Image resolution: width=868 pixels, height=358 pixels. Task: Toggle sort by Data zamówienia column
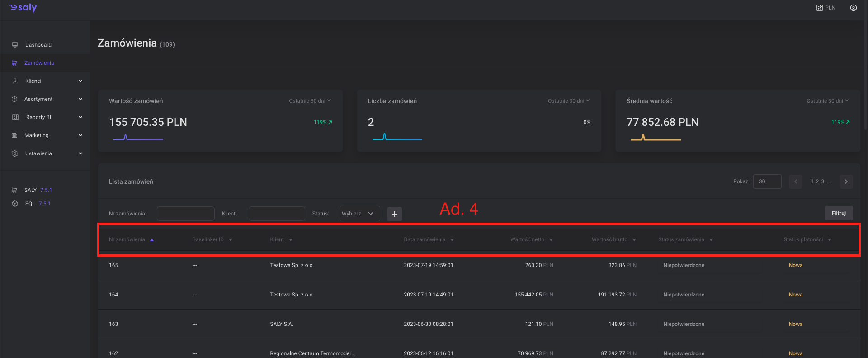tap(428, 239)
